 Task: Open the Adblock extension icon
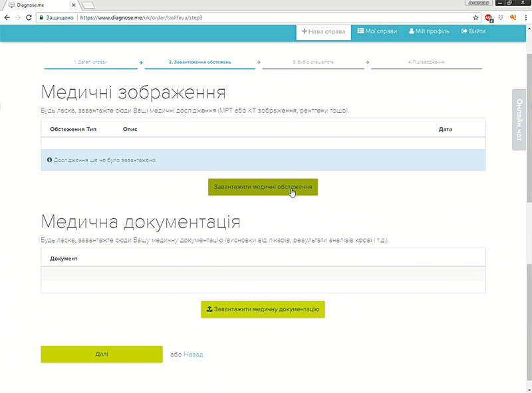pos(489,17)
